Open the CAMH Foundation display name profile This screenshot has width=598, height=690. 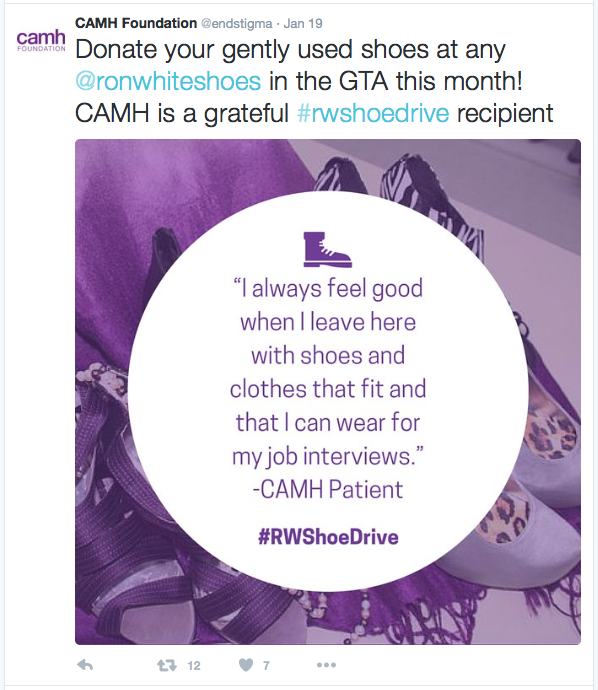click(x=136, y=23)
